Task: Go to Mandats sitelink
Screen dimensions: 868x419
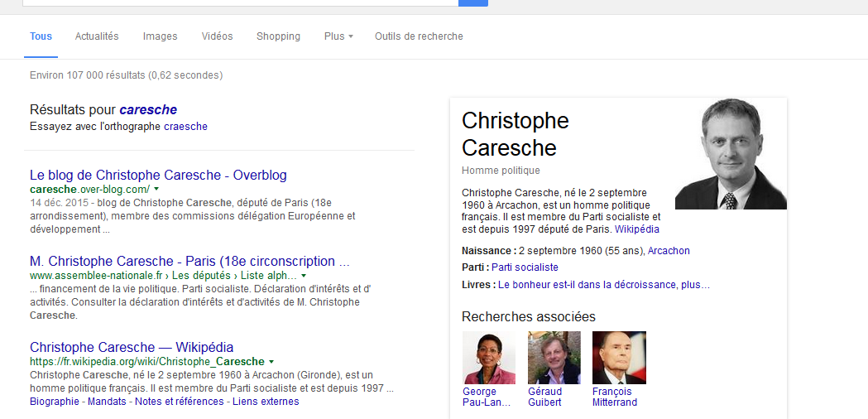Action: 107,402
